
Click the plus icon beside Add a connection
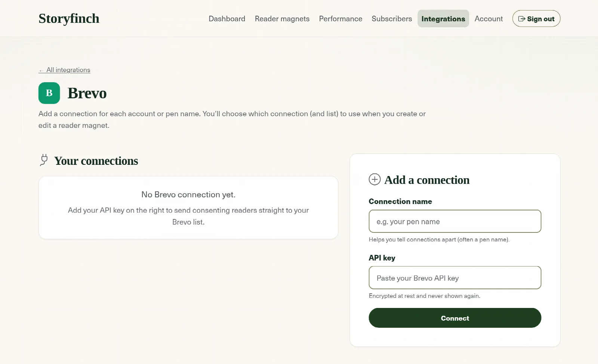pos(374,179)
